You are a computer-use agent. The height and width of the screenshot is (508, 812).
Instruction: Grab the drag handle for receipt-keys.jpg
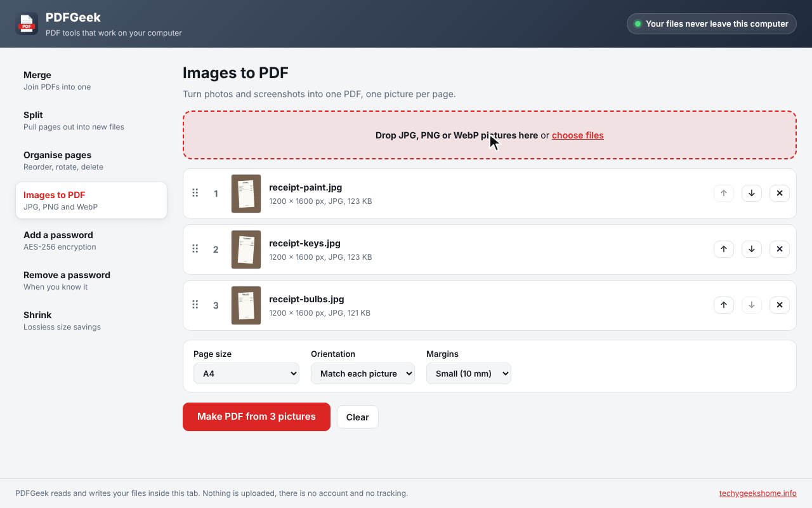click(x=195, y=249)
